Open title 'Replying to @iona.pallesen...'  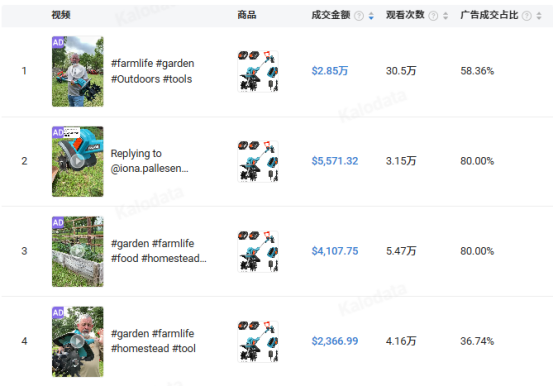(149, 161)
